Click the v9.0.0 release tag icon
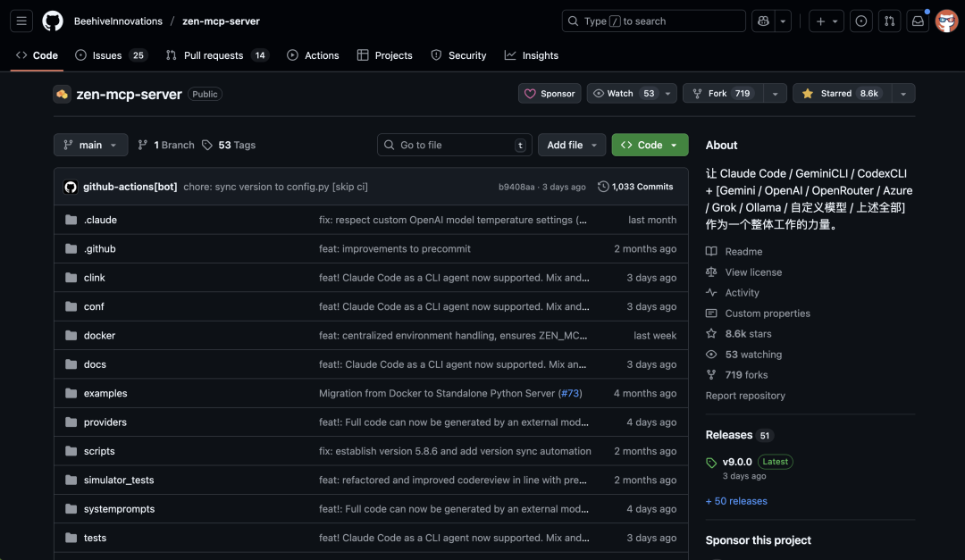The width and height of the screenshot is (965, 560). coord(711,462)
